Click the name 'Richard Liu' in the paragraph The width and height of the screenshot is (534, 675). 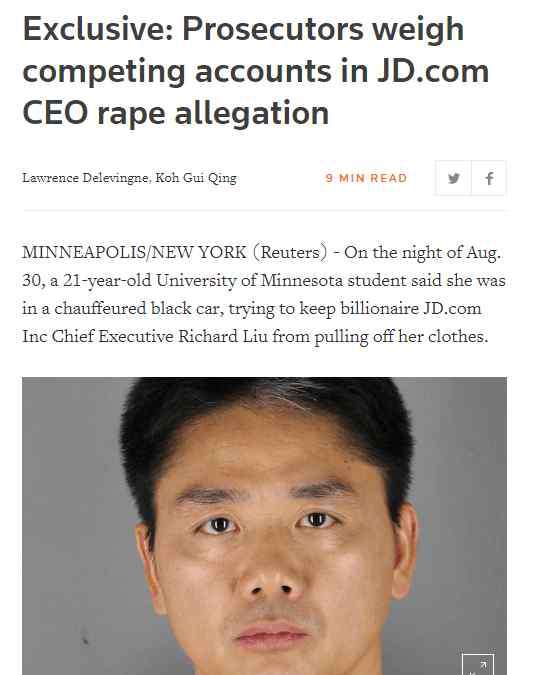223,336
